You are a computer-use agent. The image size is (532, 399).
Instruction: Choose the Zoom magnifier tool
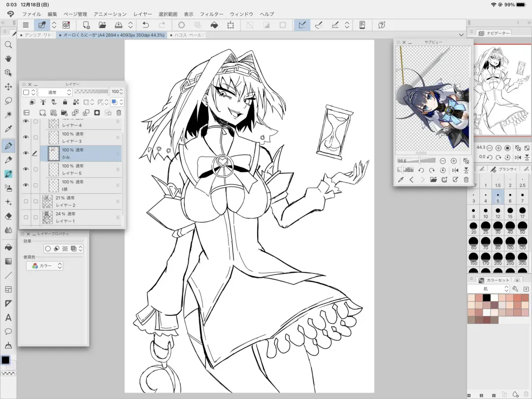[8, 45]
